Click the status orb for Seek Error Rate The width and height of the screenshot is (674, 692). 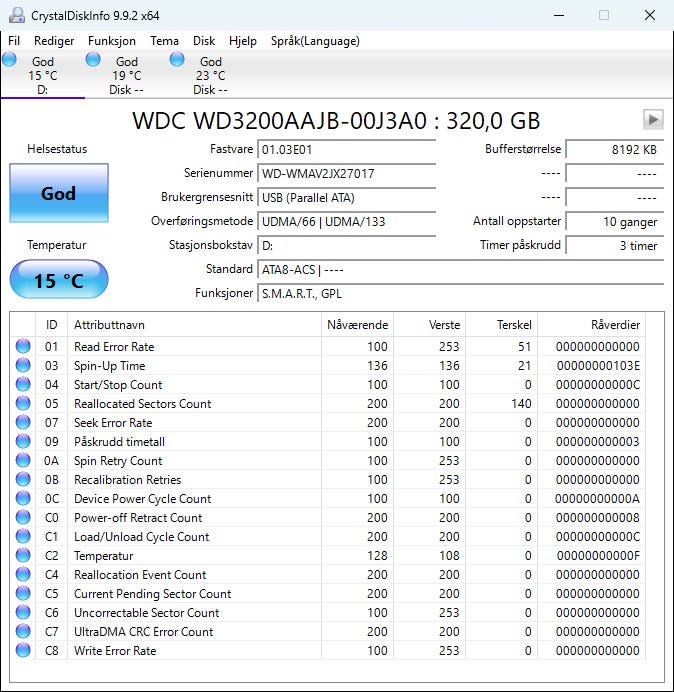[23, 422]
